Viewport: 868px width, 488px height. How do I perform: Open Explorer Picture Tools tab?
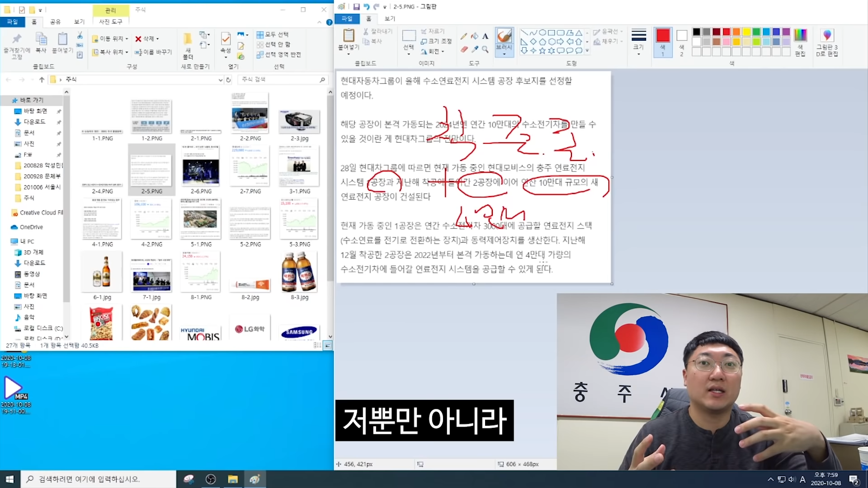(x=111, y=22)
